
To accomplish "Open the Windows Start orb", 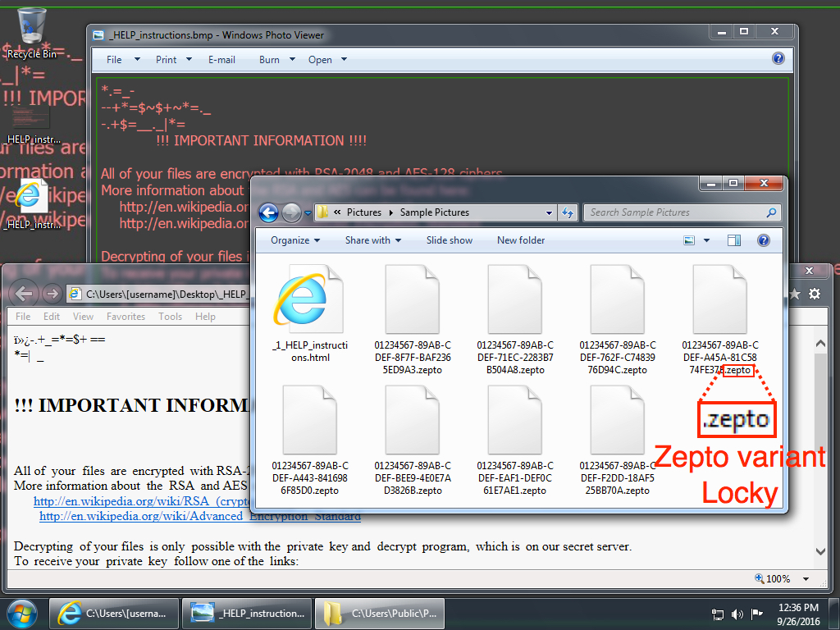I will pyautogui.click(x=22, y=614).
